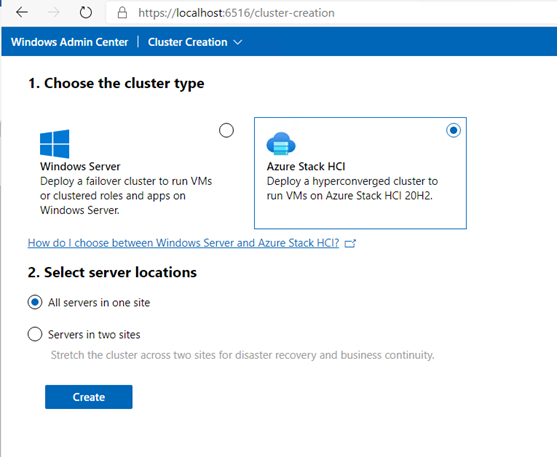Click the Windows Server title text
Screen dimensions: 557x457
click(80, 166)
